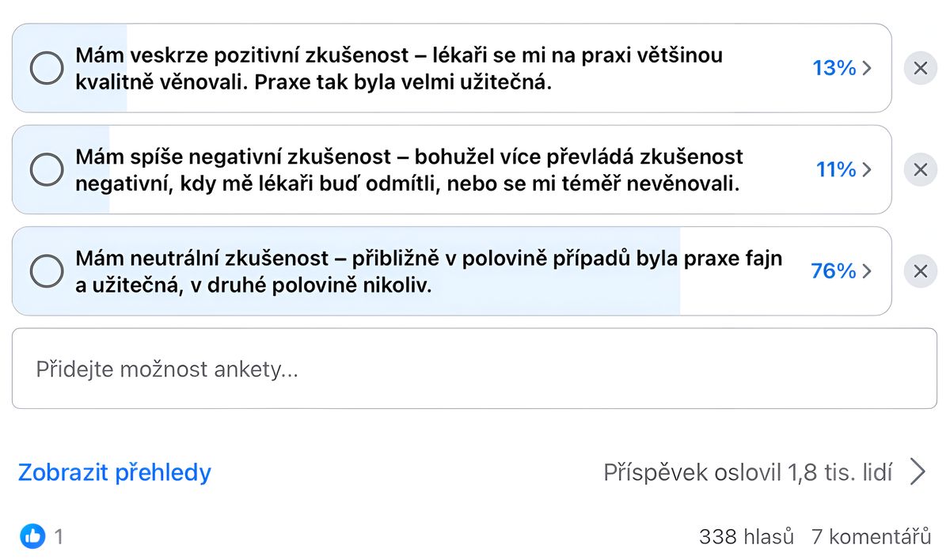Screen dimensions: 950x560
Task: Expand voters via chevron next to 13%
Action: tap(867, 68)
